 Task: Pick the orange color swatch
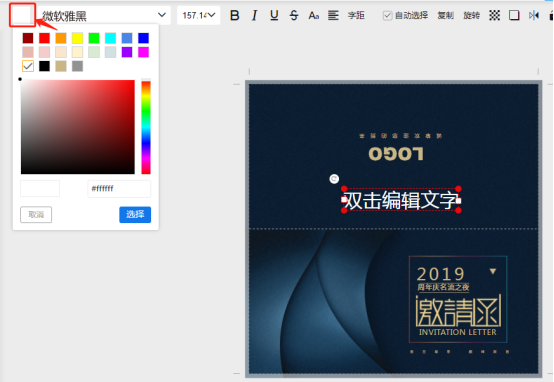pyautogui.click(x=61, y=38)
